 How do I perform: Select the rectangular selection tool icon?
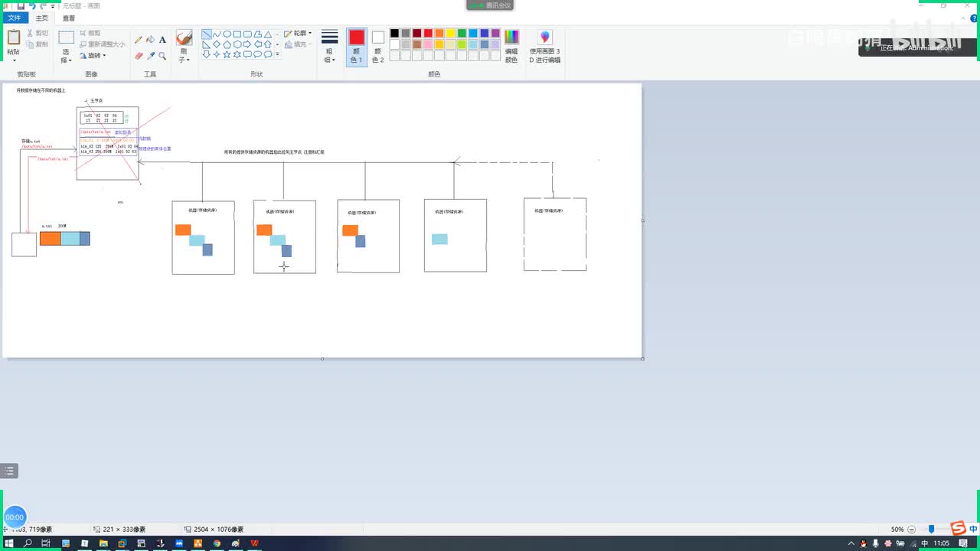[x=67, y=37]
